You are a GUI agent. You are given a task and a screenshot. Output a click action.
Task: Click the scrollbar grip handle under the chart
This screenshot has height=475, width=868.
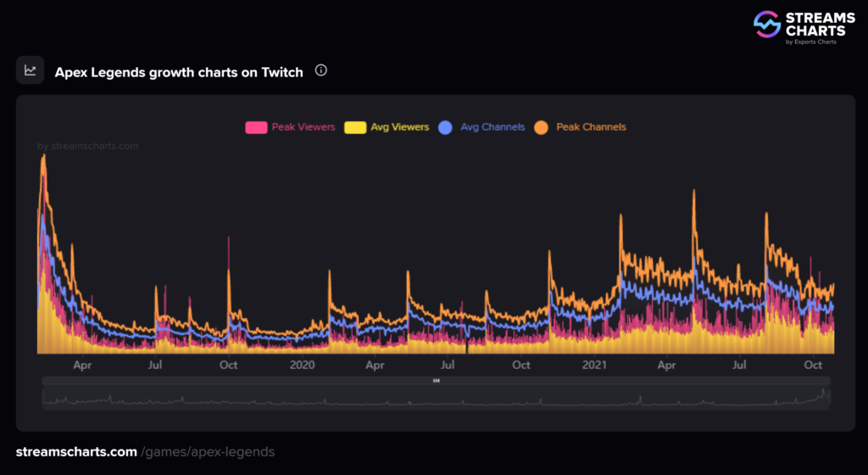click(x=436, y=381)
